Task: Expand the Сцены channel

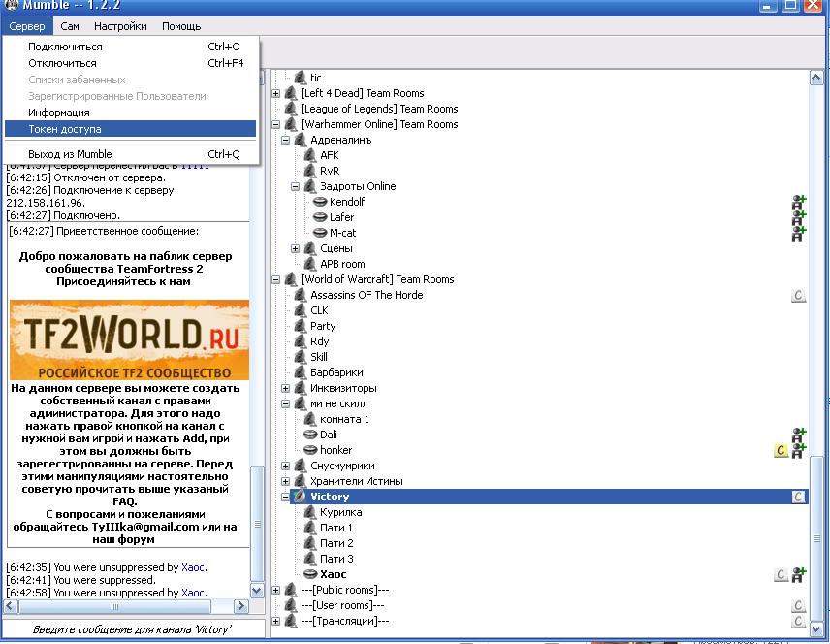Action: (296, 249)
